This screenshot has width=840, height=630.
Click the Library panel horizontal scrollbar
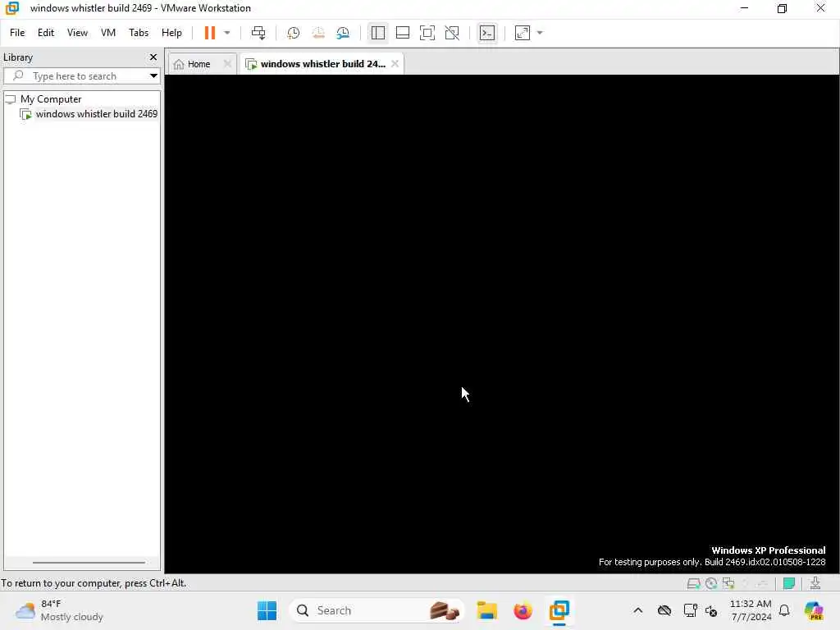pyautogui.click(x=89, y=563)
